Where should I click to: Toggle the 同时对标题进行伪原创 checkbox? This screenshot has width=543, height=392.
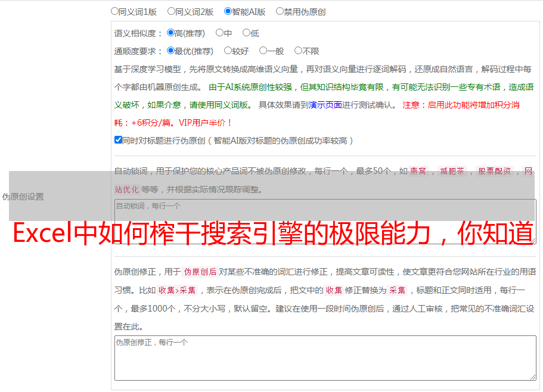(x=118, y=140)
